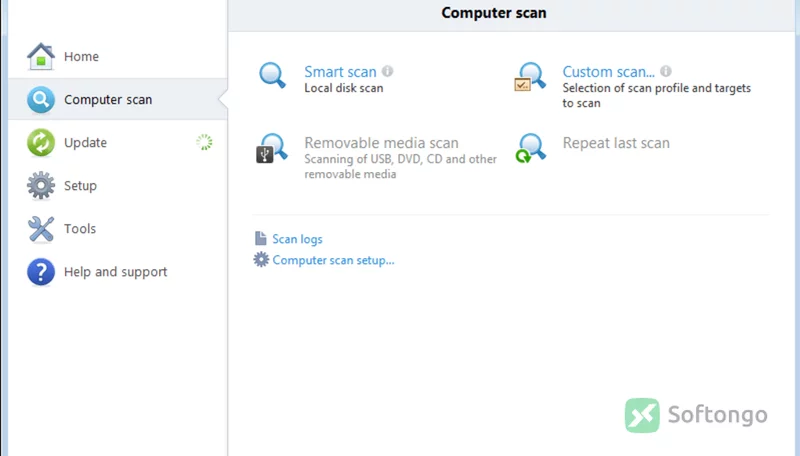Viewport: 800px width, 456px height.
Task: Click the Scan logs document icon
Action: [261, 238]
